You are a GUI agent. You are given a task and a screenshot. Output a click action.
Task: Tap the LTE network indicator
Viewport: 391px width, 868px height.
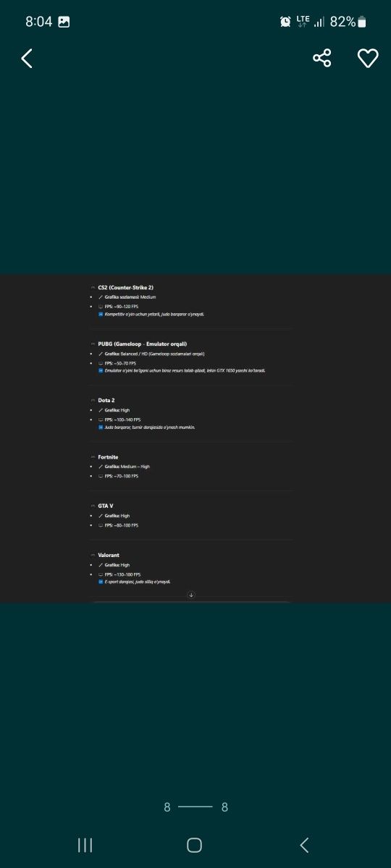pyautogui.click(x=303, y=22)
